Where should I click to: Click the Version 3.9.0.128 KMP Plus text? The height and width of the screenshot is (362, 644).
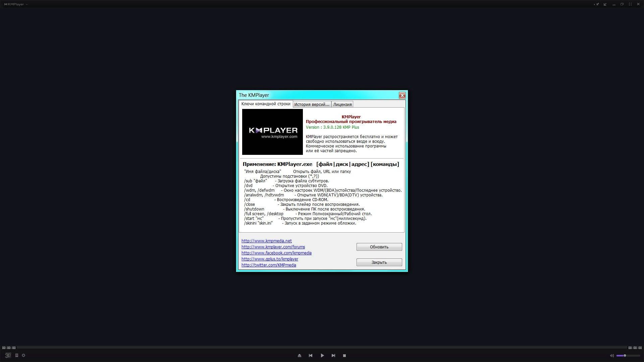click(x=332, y=127)
